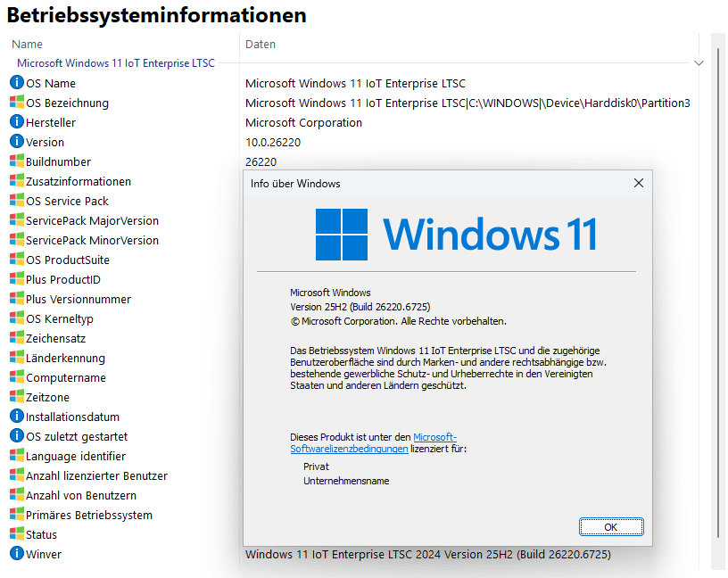This screenshot has width=728, height=578.
Task: Click the flag icon beside Zeichensatz
Action: click(x=17, y=337)
